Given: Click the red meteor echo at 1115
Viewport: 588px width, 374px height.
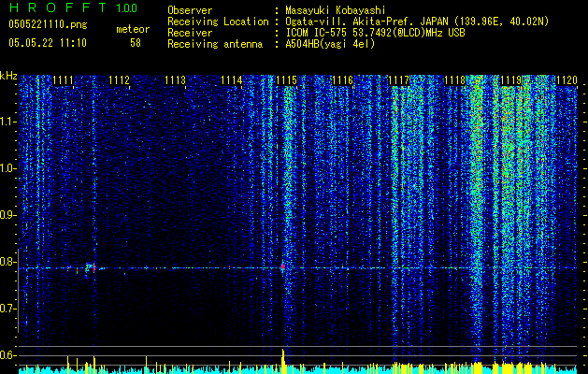Looking at the screenshot, I should [x=282, y=266].
